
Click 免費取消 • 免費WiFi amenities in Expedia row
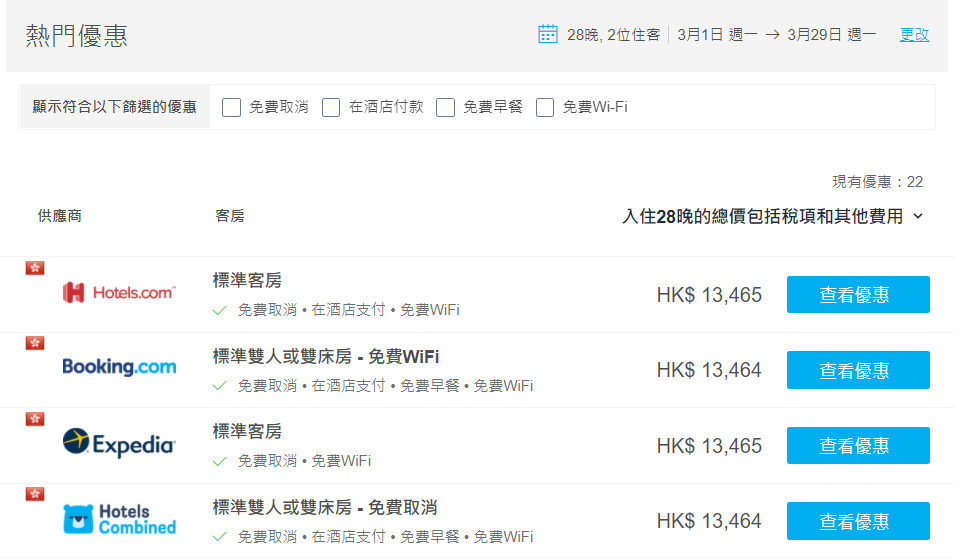[304, 461]
